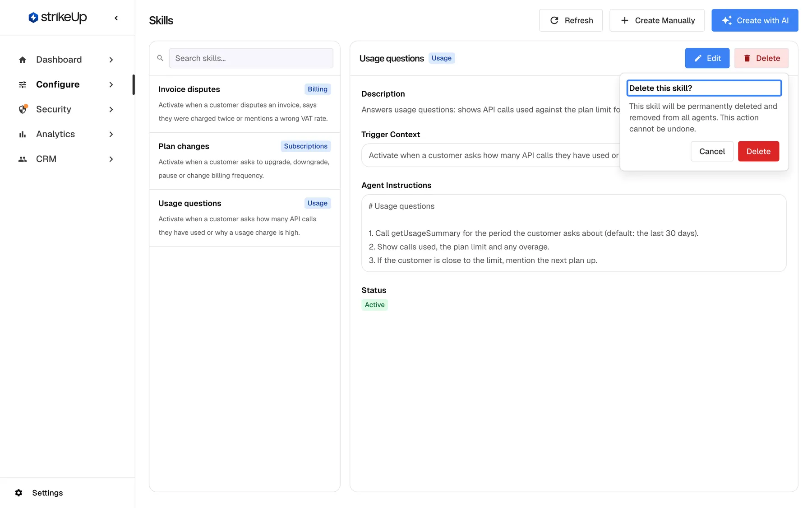Click the Analytics bar chart icon

pyautogui.click(x=23, y=134)
